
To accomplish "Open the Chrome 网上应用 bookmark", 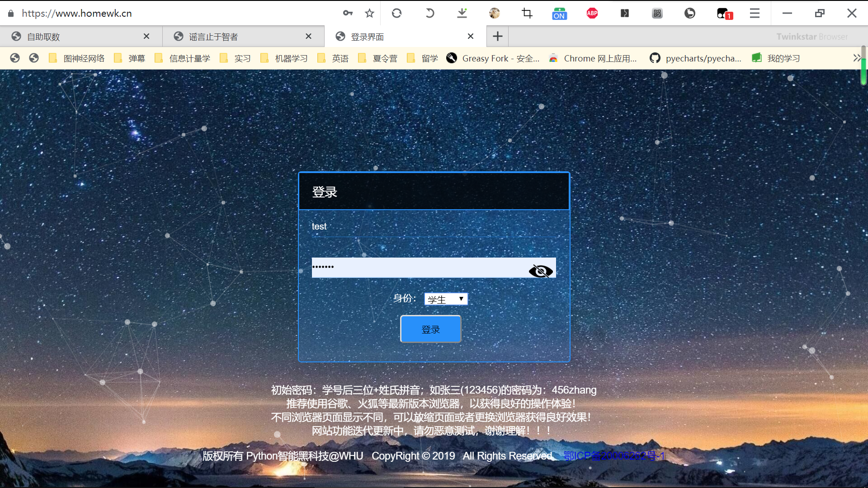I will click(593, 58).
